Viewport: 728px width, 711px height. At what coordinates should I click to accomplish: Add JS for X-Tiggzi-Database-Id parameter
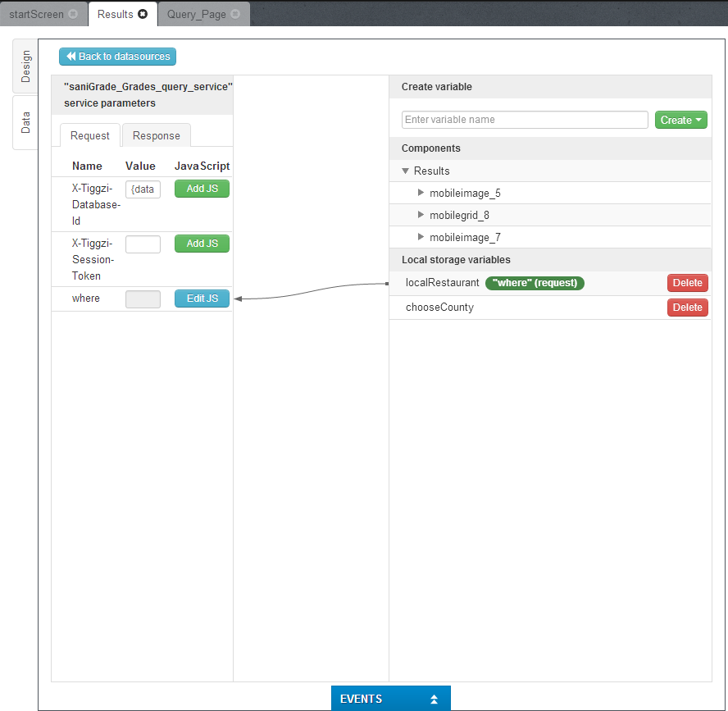(x=202, y=189)
